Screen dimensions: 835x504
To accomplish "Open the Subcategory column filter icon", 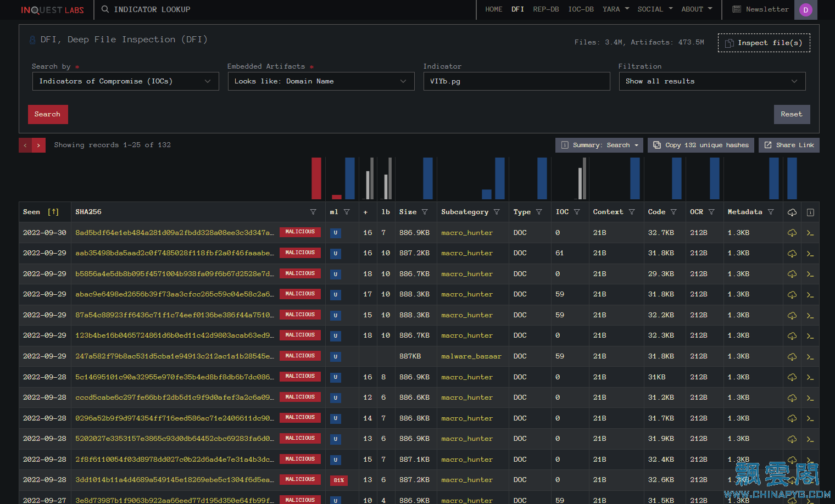I will pyautogui.click(x=497, y=212).
